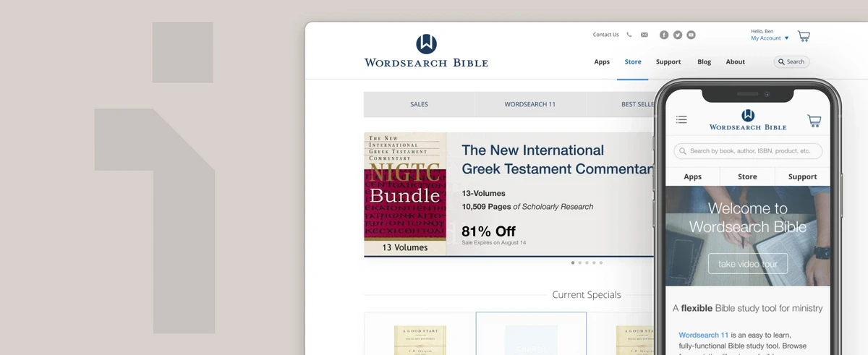Click mobile search by book field
This screenshot has height=355, width=868.
pos(748,151)
